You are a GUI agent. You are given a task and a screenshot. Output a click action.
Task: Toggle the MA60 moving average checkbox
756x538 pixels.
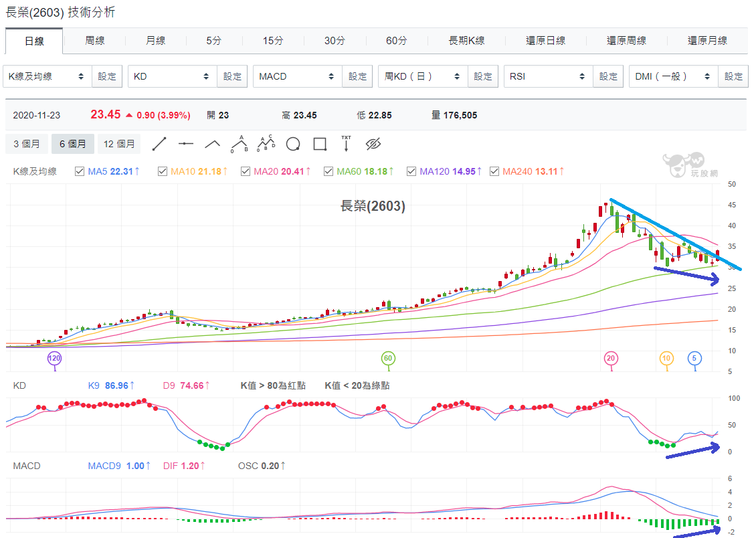click(x=328, y=171)
